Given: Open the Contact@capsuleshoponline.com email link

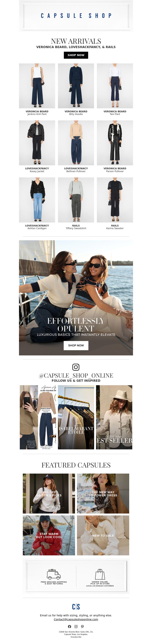Looking at the screenshot, I should 76,619.
